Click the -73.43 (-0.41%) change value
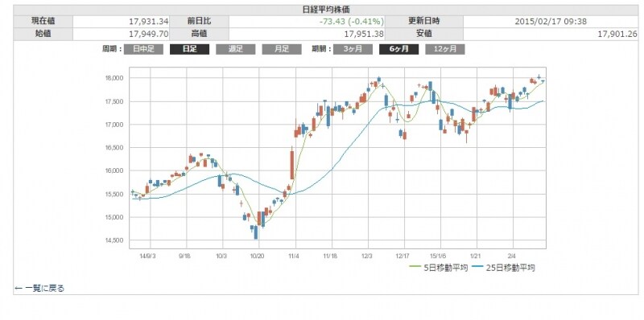 352,22
